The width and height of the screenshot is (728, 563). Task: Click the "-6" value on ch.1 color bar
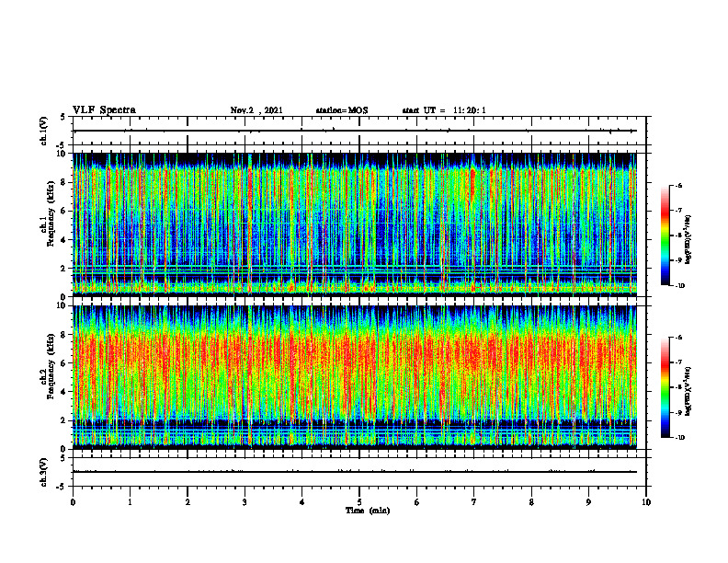678,185
